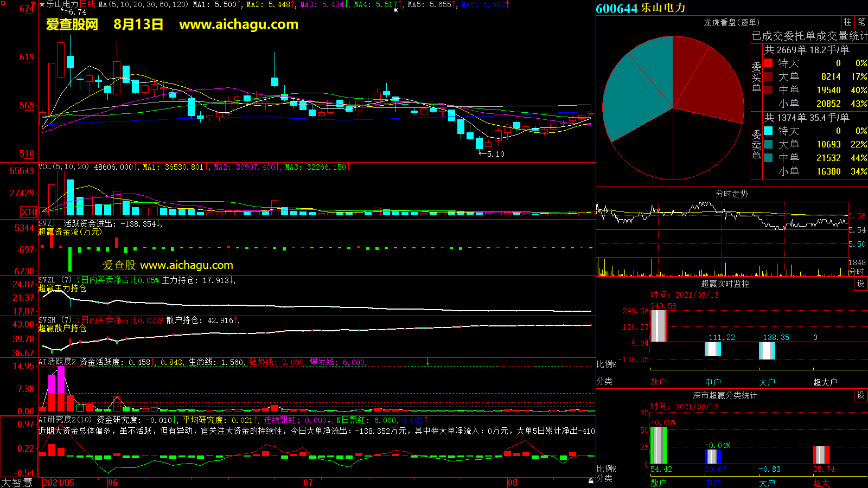Switch 龙虎看盘 to 笔 view

(861, 22)
